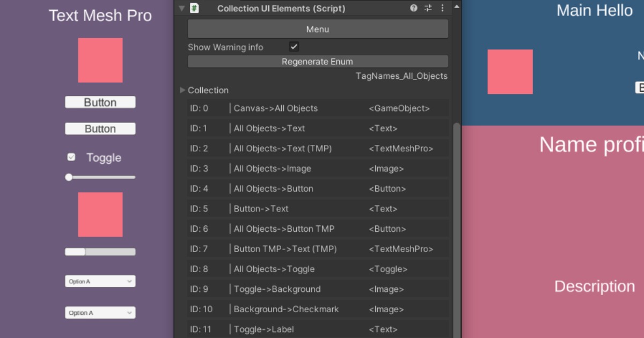Open the upper Option A dropdown

[x=100, y=281]
